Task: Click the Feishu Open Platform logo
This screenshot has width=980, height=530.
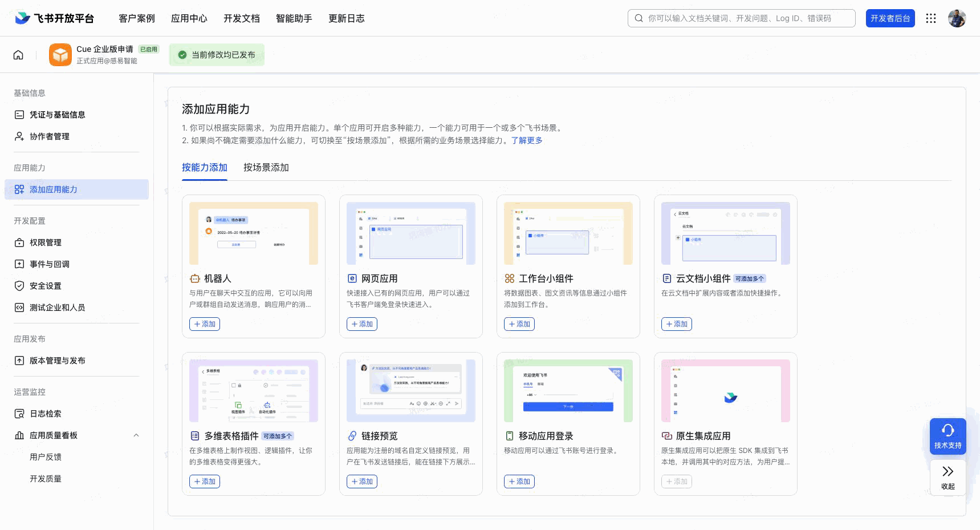Action: pos(54,18)
